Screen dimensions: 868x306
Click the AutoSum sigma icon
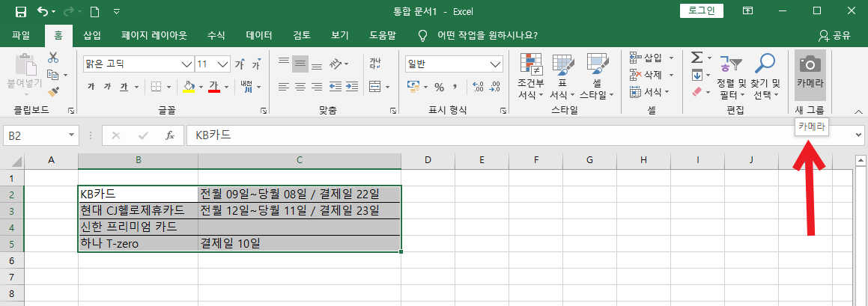pos(697,58)
